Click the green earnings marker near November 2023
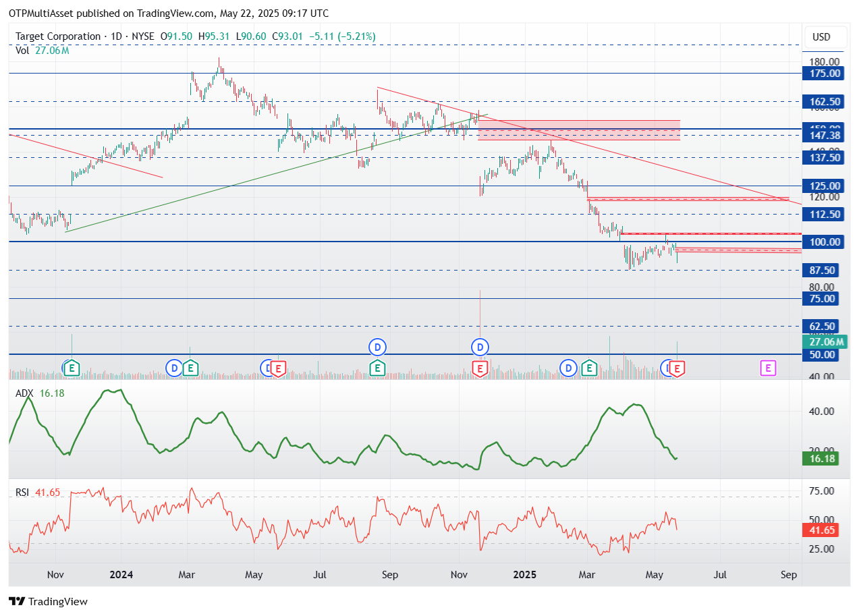Image resolution: width=859 pixels, height=616 pixels. pyautogui.click(x=72, y=368)
